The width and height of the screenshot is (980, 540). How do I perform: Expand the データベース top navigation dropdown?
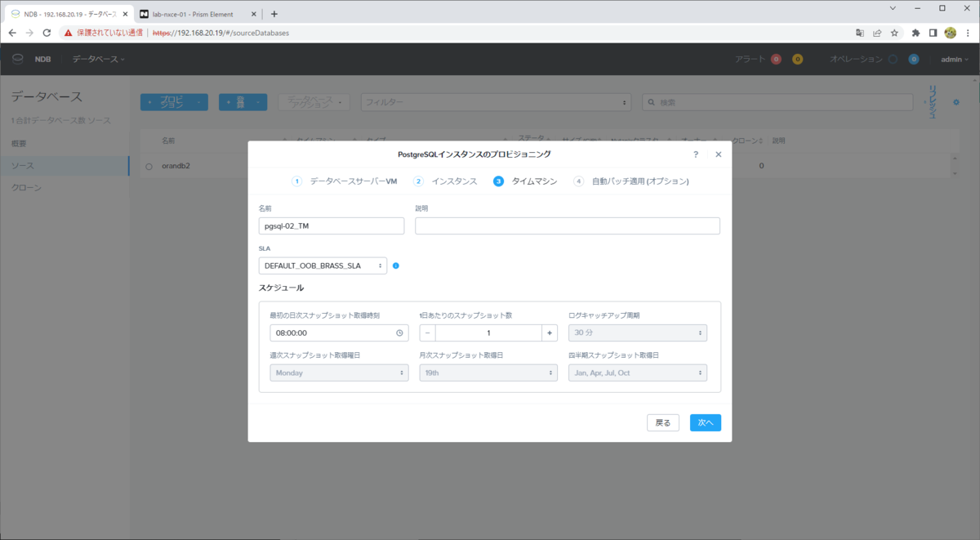[98, 59]
